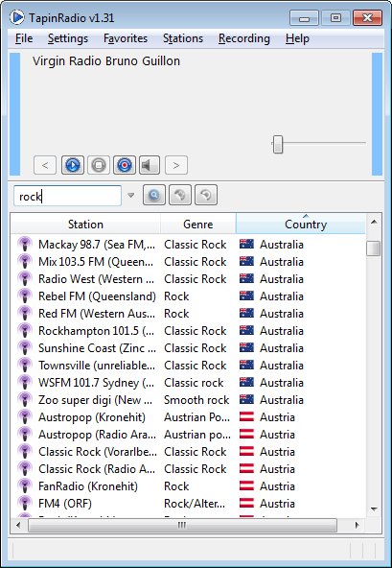Click Austrian Po... genre in Austropop (Kronehit) row

196,417
